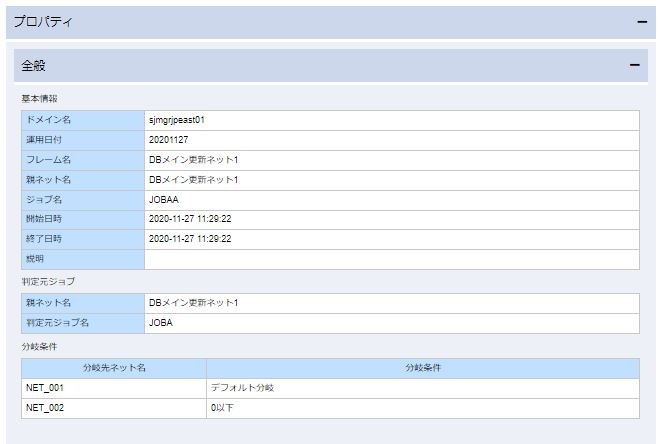Click the 親ネット名 value under 判定元ジョブ
Image resolution: width=664 pixels, height=444 pixels.
(x=392, y=303)
